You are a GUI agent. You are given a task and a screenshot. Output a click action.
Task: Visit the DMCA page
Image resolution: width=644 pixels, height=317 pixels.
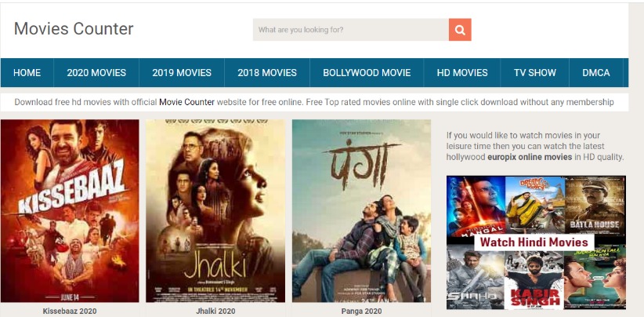(596, 73)
